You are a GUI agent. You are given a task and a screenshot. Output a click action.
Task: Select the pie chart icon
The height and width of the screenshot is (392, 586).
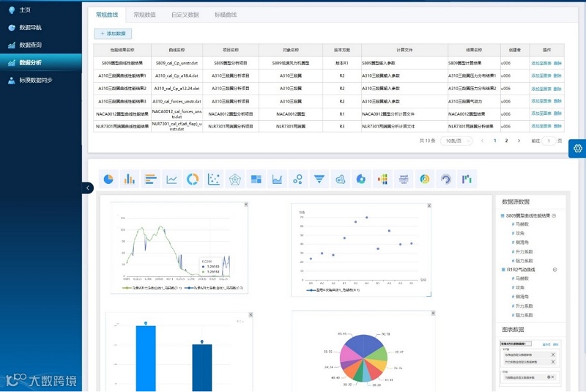pyautogui.click(x=108, y=180)
